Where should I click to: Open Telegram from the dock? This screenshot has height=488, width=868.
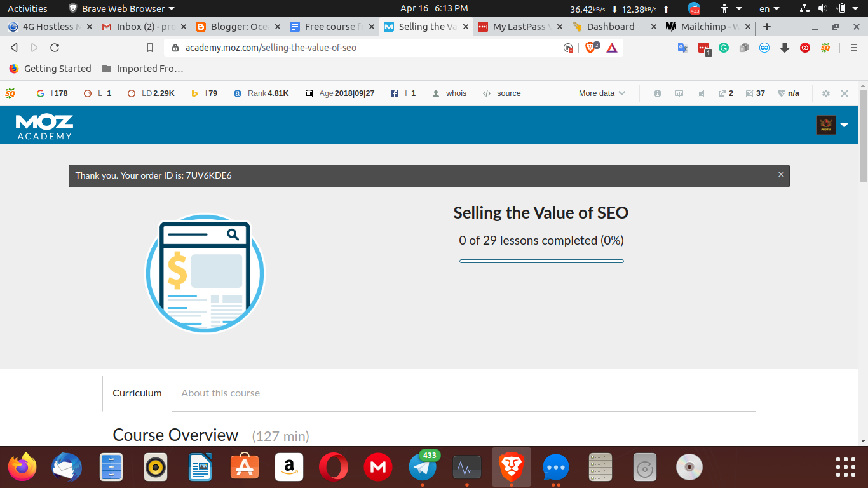(x=423, y=468)
